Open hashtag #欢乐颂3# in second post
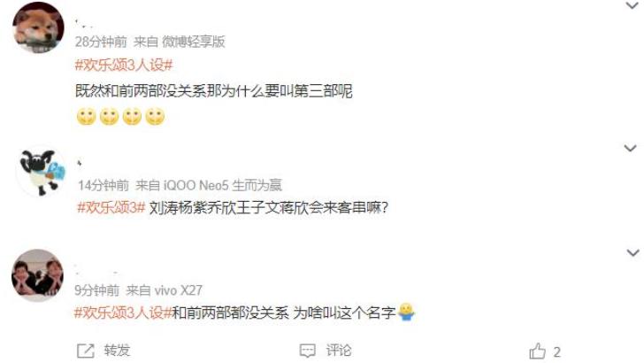 [x=111, y=207]
